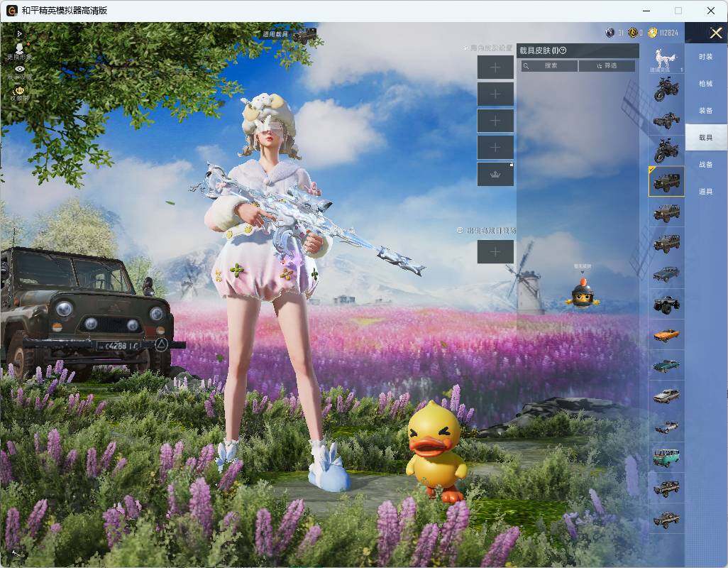Select the monster truck vehicle skin
Viewport: 728px width, 568px height.
pyautogui.click(x=666, y=304)
